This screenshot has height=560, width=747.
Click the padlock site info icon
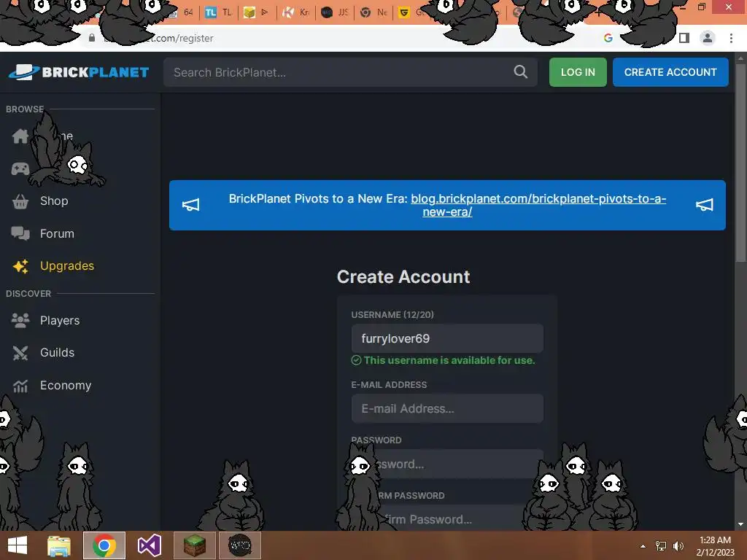pyautogui.click(x=91, y=38)
